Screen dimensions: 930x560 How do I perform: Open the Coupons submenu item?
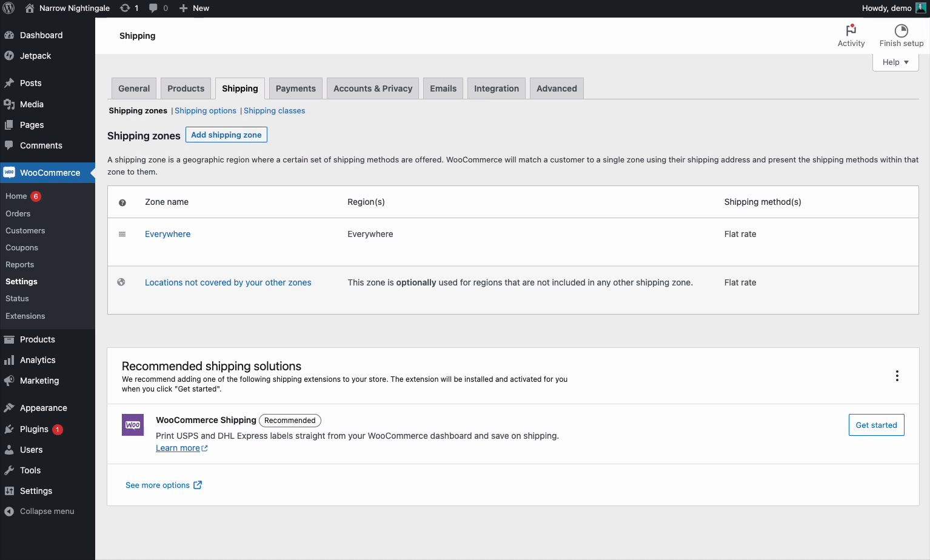[22, 247]
